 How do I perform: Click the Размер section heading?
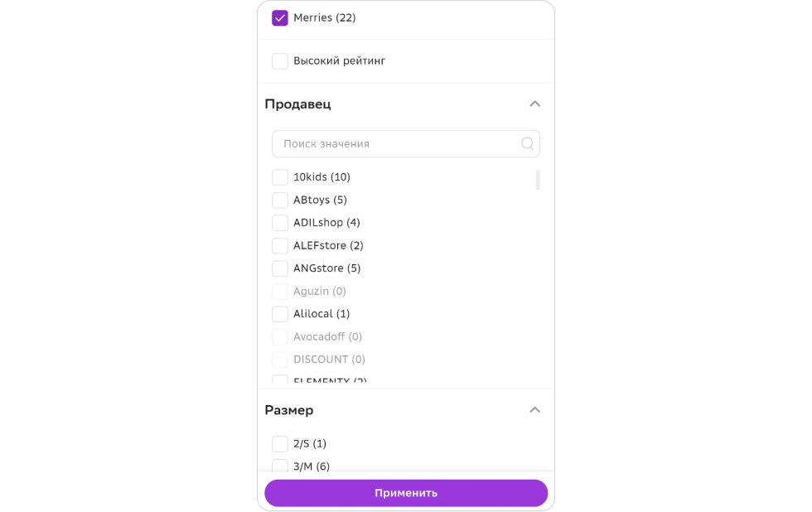(289, 410)
